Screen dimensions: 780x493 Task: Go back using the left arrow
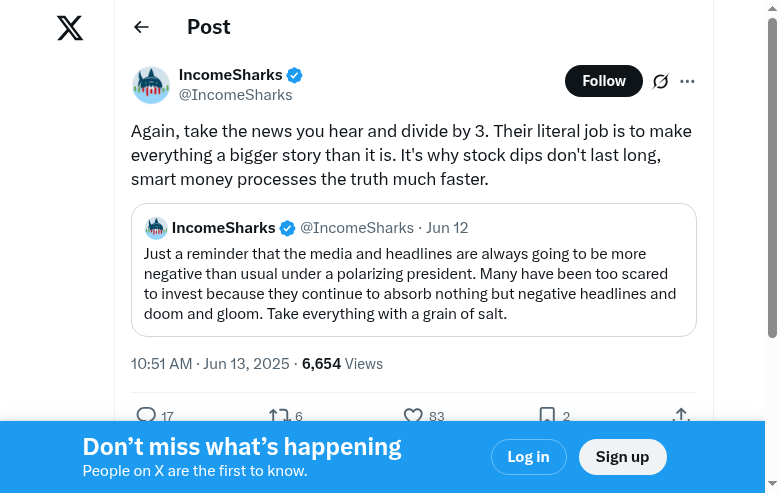(x=141, y=28)
